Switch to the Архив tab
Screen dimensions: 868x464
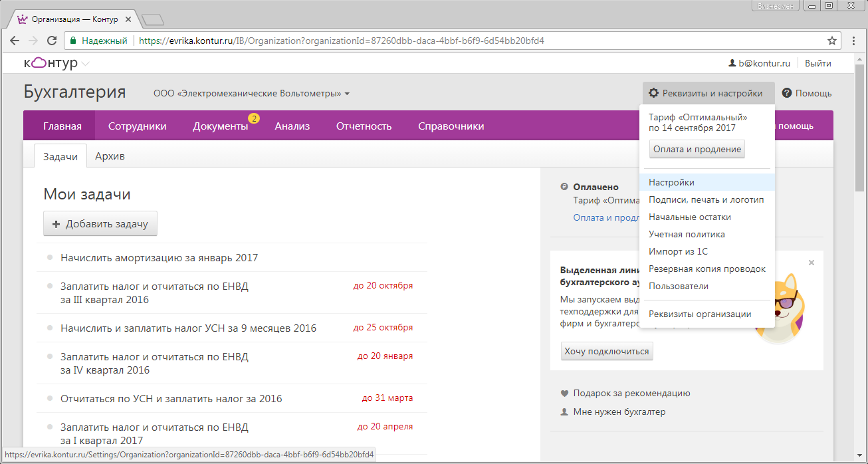click(x=110, y=156)
